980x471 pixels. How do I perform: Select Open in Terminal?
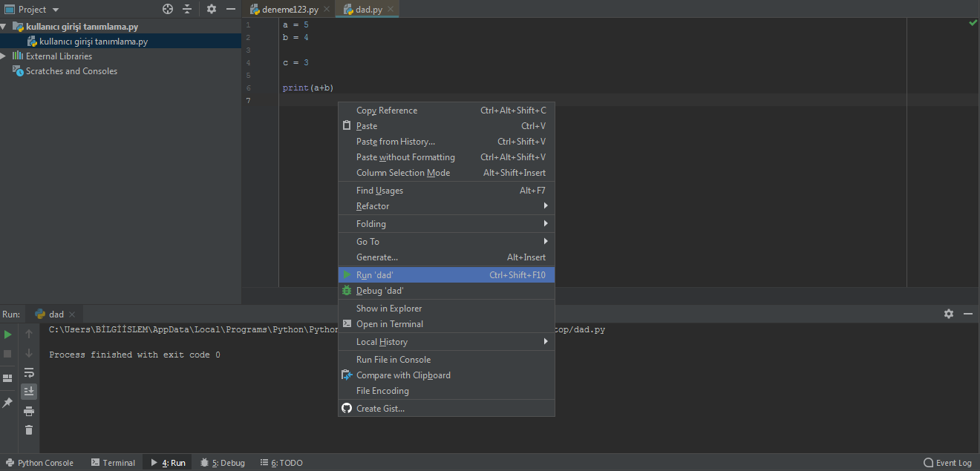coord(446,324)
